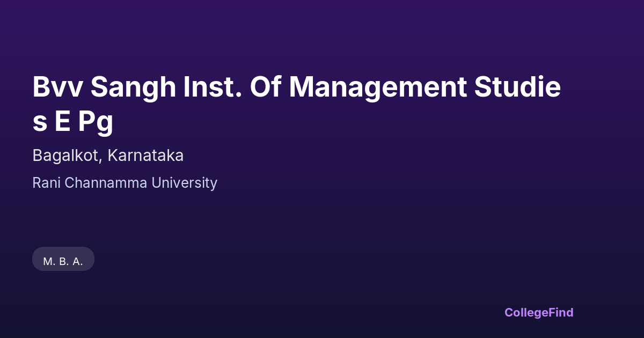Click "Find" in the CollegeFind logo
The image size is (644, 338).
pyautogui.click(x=561, y=312)
